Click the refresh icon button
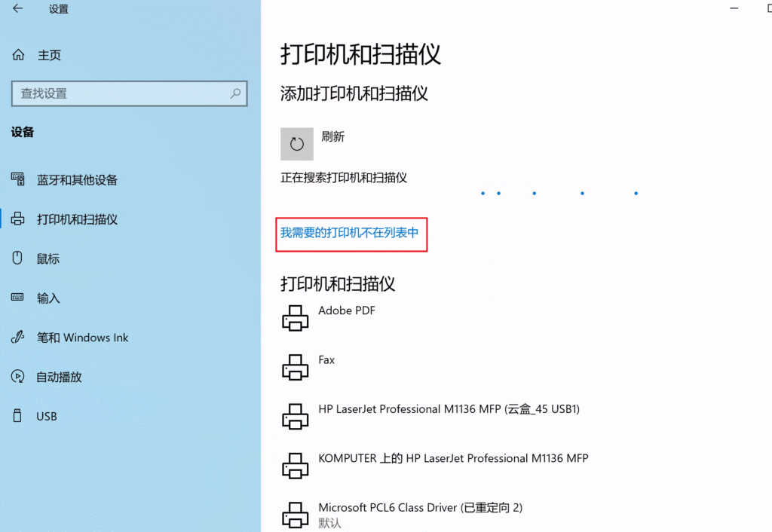 pos(297,144)
